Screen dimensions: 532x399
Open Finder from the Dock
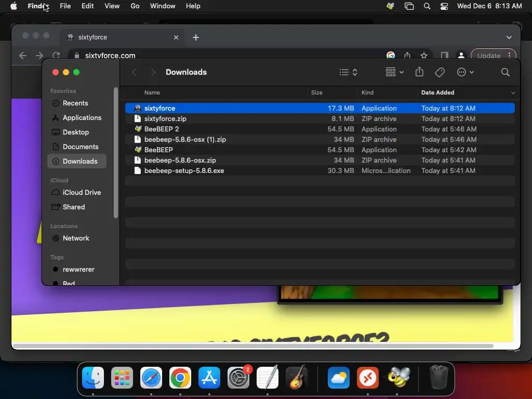pos(93,377)
